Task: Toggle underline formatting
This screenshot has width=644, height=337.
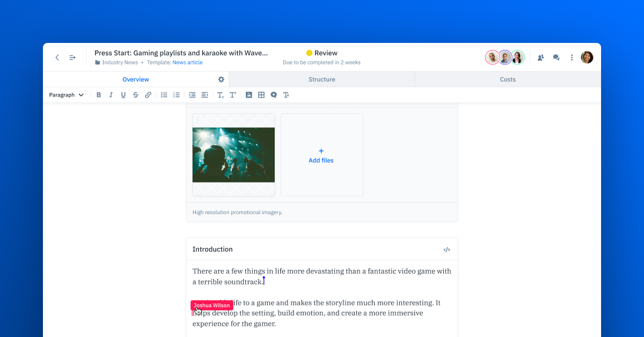Action: [123, 94]
